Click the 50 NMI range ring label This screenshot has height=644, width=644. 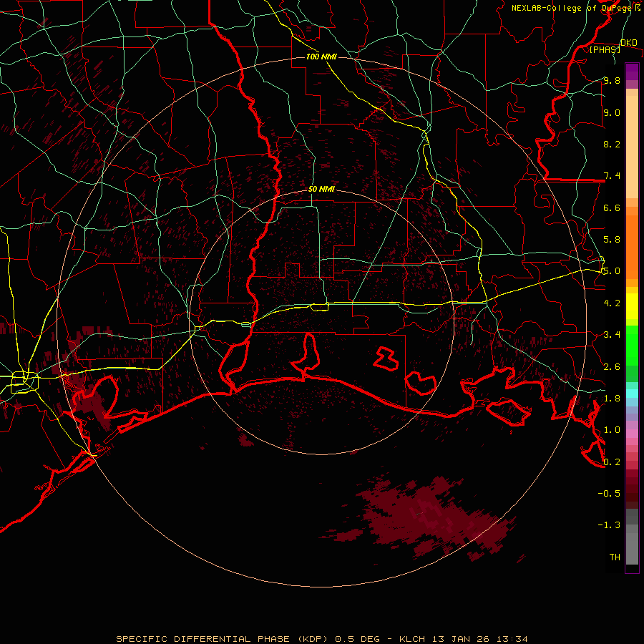click(321, 190)
